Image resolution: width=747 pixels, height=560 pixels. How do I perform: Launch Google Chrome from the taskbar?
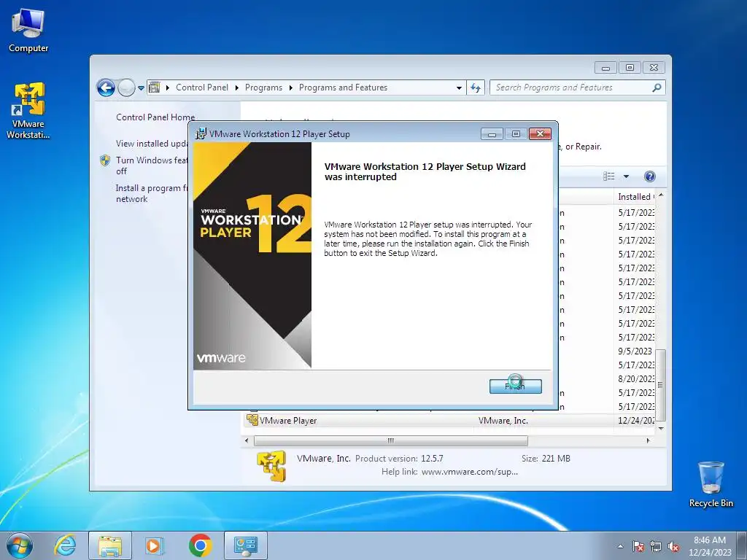click(200, 545)
